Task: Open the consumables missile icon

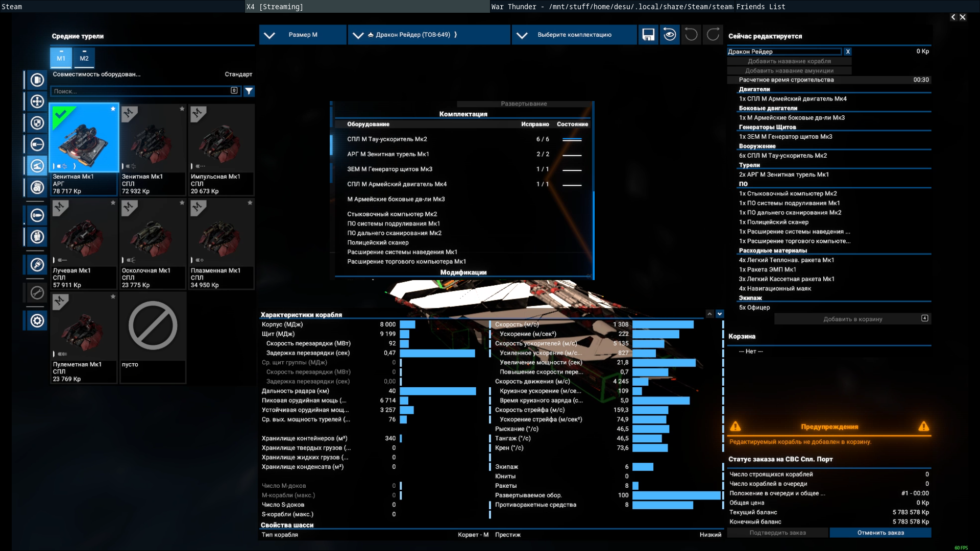Action: click(37, 215)
